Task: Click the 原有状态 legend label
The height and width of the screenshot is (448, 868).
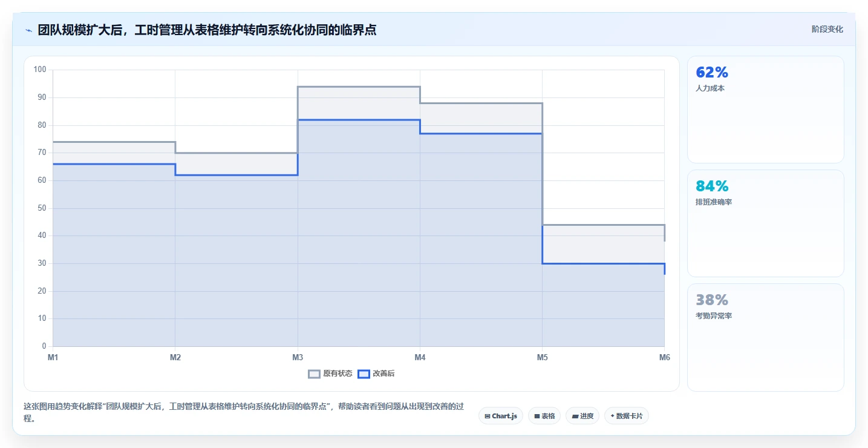Action: tap(338, 374)
